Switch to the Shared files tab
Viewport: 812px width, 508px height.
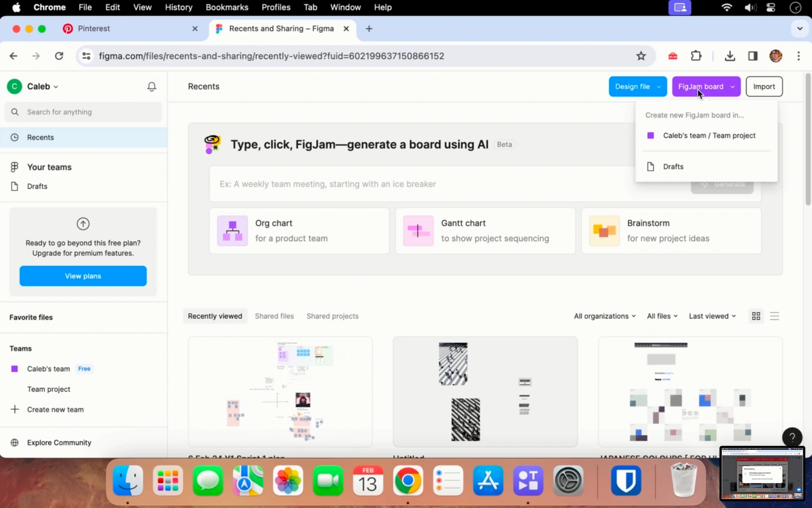pos(274,316)
